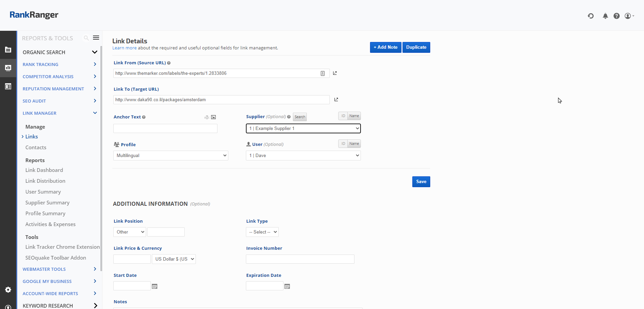Image resolution: width=644 pixels, height=309 pixels.
Task: Open the Target URL external link icon
Action: coord(336,100)
